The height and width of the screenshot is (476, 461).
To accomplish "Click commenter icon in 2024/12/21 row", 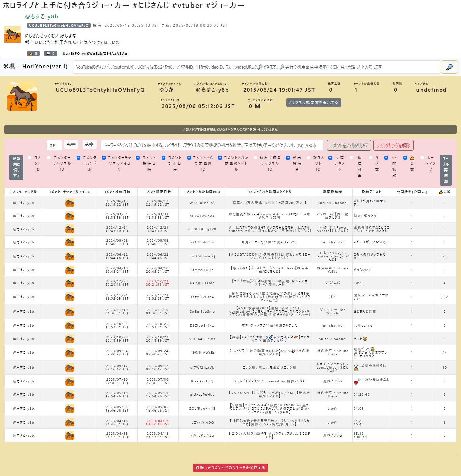I will 70,229.
